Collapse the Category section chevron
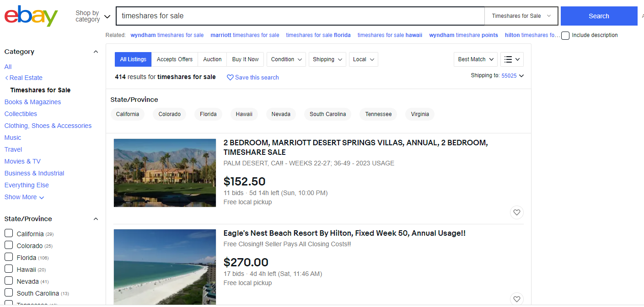The image size is (644, 307). tap(96, 52)
